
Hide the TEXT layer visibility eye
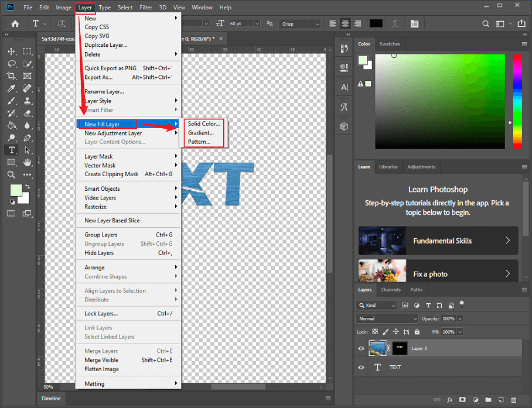pyautogui.click(x=363, y=367)
